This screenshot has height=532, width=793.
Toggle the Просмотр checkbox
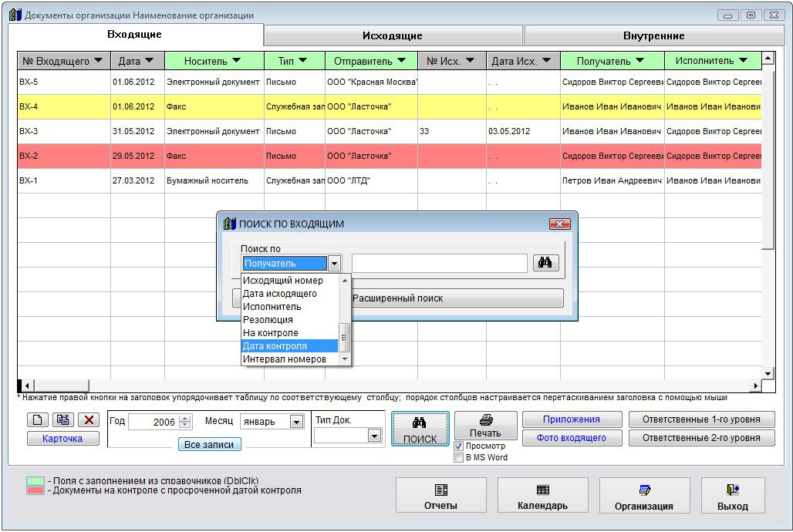459,446
